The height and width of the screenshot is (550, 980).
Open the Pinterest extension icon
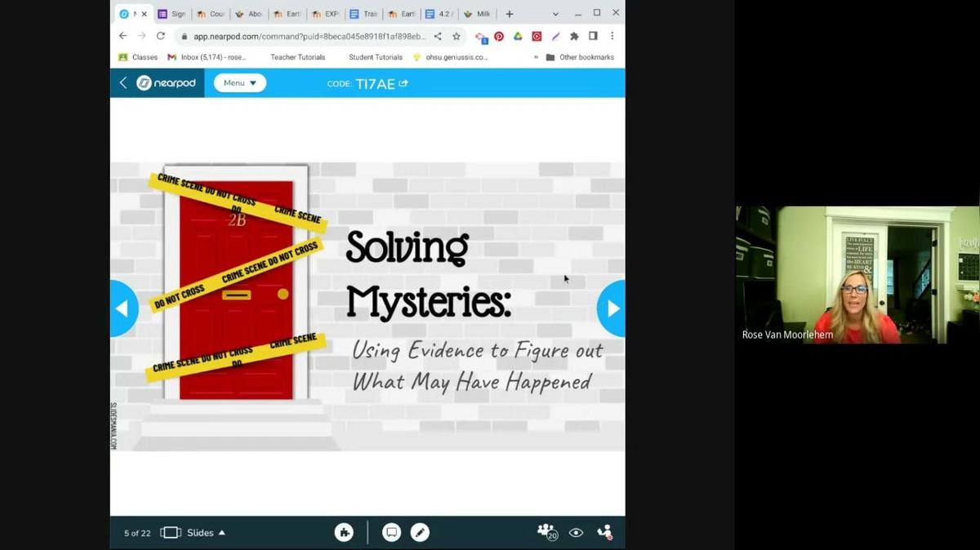tap(499, 36)
